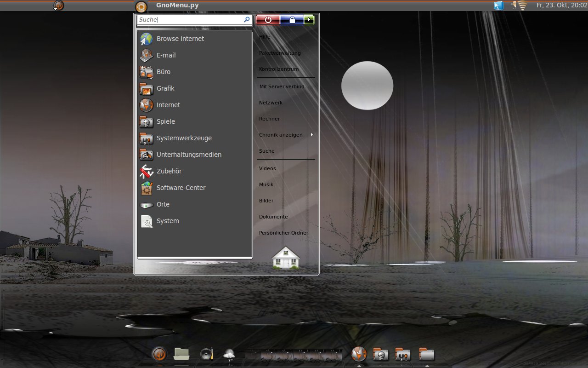Click the green arrow logout button

[x=309, y=20]
